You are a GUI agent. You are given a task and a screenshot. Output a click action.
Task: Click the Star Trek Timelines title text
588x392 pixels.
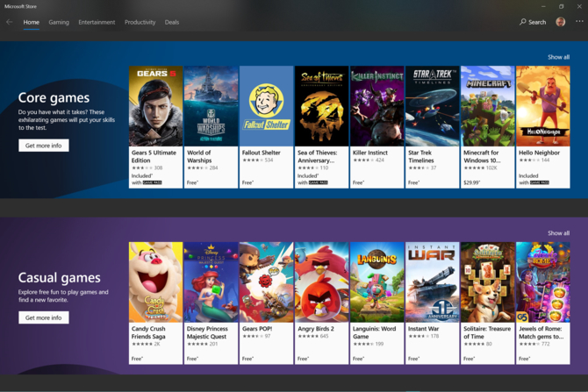pos(420,156)
